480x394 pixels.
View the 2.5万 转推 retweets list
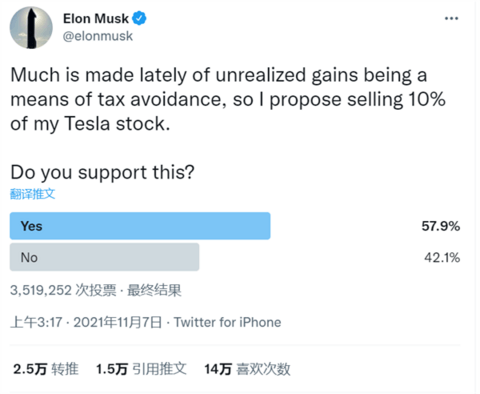[x=46, y=369]
